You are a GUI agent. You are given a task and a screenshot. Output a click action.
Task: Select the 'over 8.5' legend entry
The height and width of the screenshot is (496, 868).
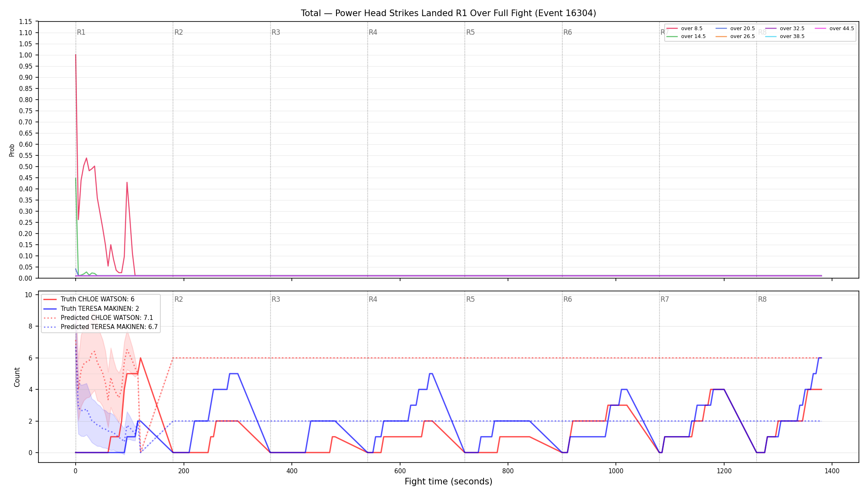click(x=684, y=29)
